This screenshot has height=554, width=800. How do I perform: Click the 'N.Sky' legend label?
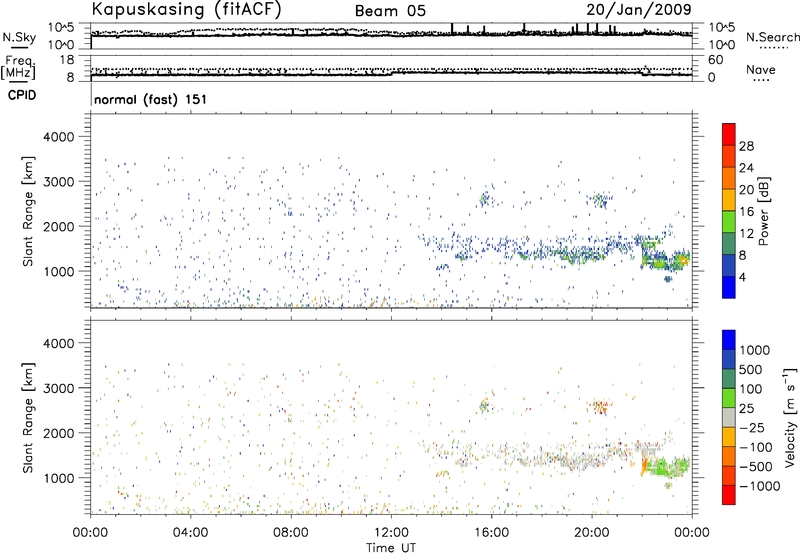tap(19, 37)
